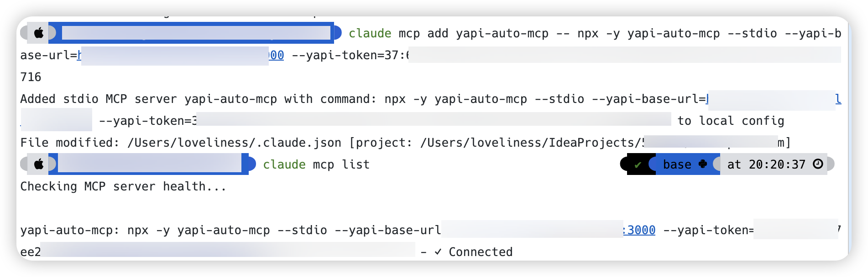Click the checkmark before 'Connected'

tap(438, 252)
